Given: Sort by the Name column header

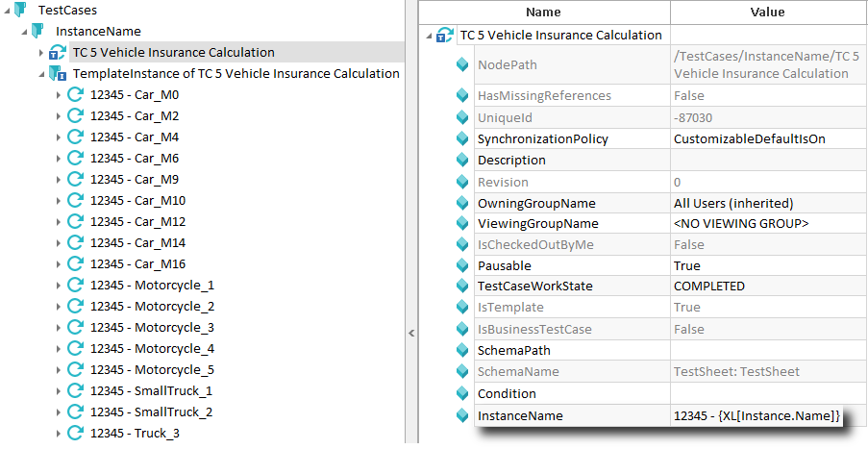Looking at the screenshot, I should pos(543,12).
